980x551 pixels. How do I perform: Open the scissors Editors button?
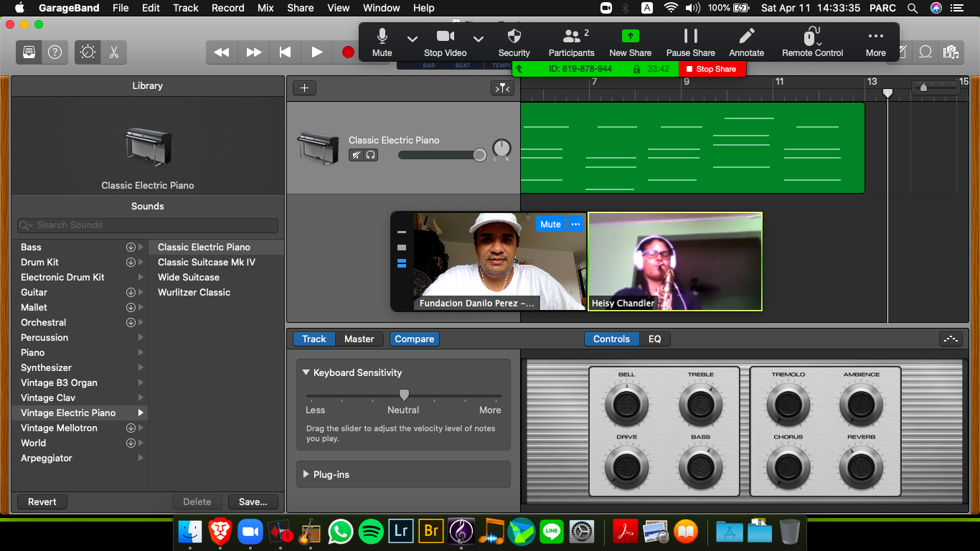coord(114,52)
